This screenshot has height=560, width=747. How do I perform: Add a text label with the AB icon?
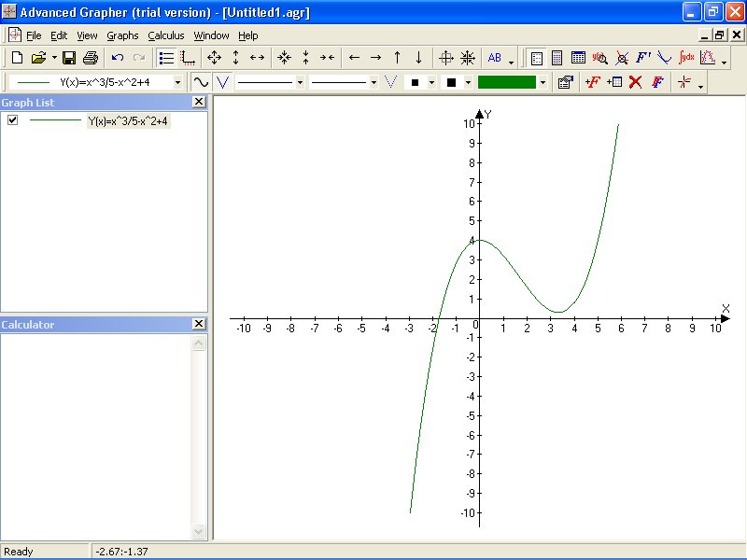coord(495,58)
